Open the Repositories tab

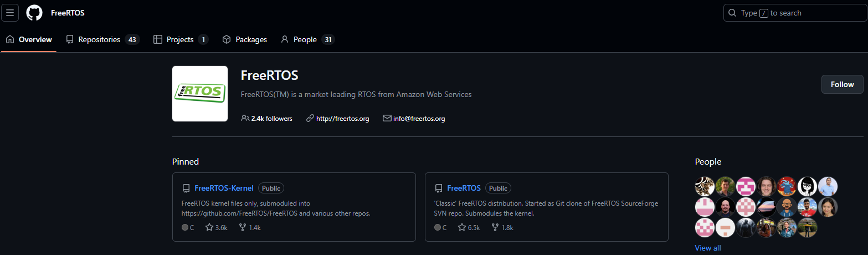coord(102,39)
